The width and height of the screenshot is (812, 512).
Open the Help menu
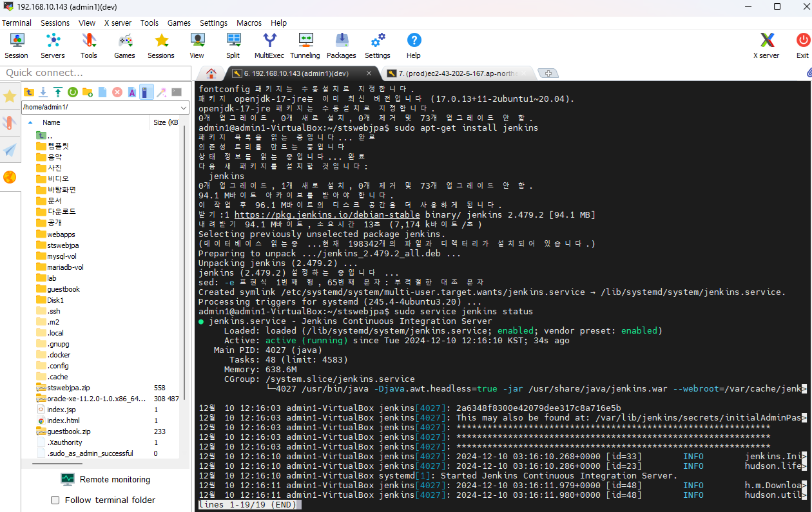(278, 23)
